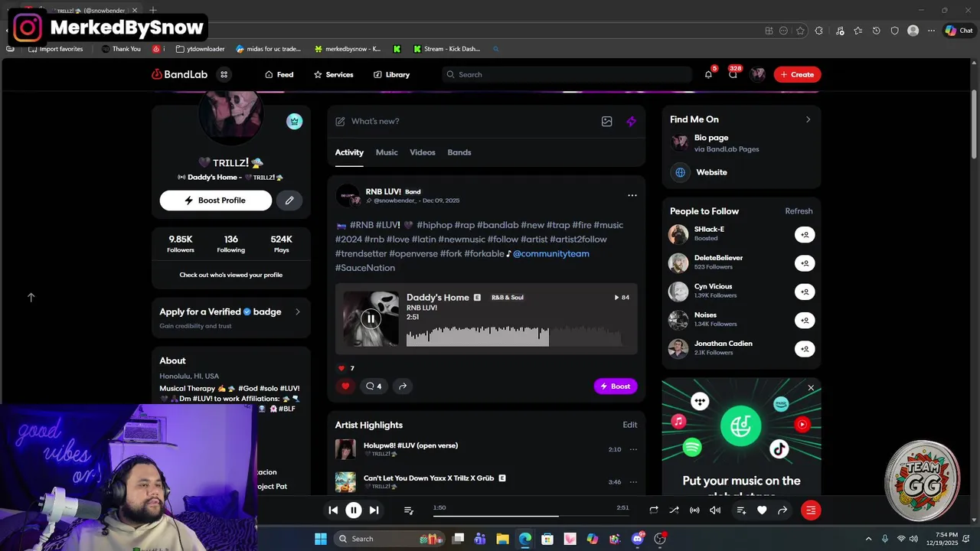Viewport: 980px width, 551px height.
Task: Click the radio broadcast icon in player bar
Action: pyautogui.click(x=694, y=510)
